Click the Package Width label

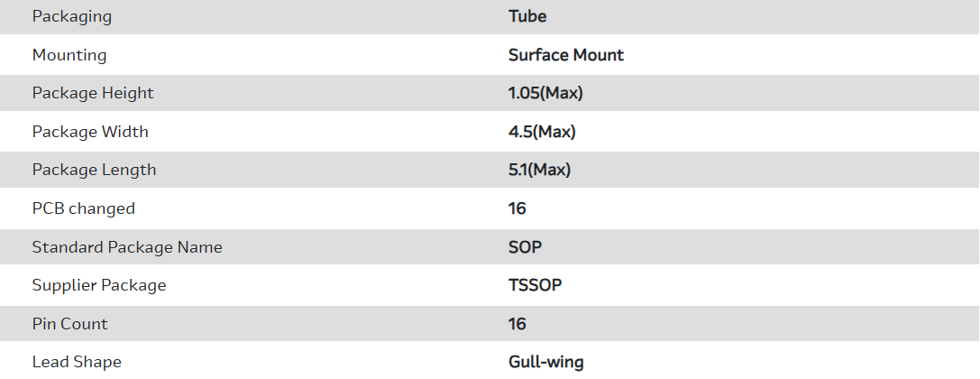click(90, 132)
